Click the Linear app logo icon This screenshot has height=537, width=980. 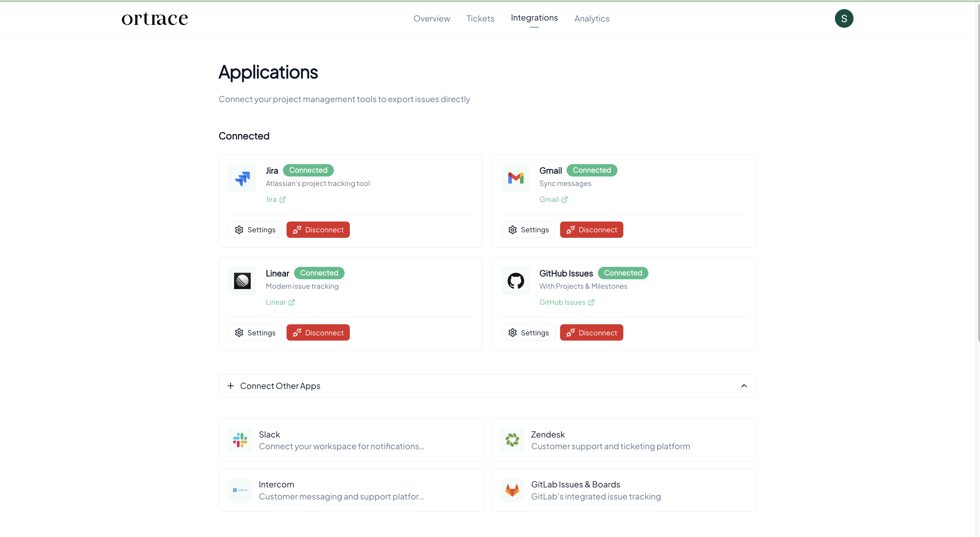(242, 281)
